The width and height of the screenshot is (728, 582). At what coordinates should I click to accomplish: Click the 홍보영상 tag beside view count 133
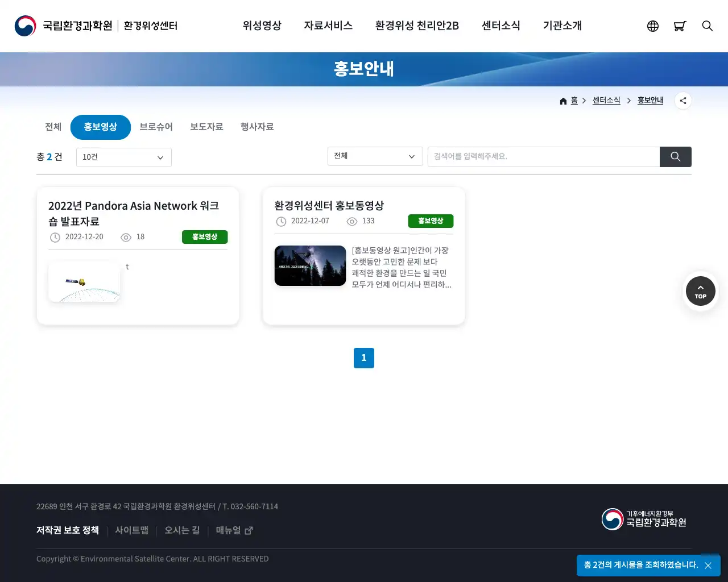(431, 221)
